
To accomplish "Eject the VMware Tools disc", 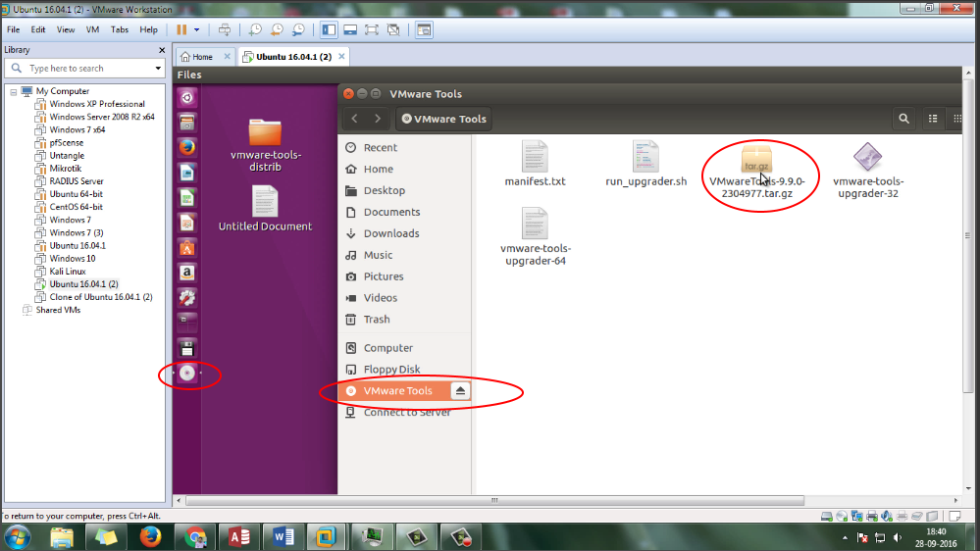I will click(x=460, y=390).
